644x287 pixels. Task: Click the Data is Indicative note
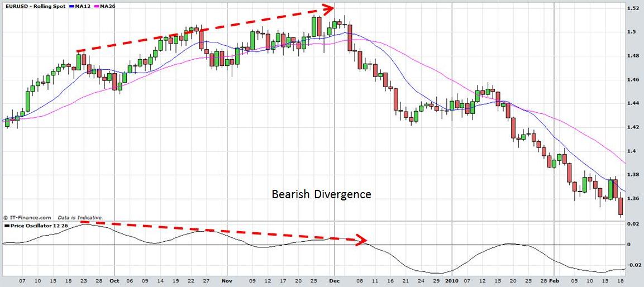click(x=80, y=218)
